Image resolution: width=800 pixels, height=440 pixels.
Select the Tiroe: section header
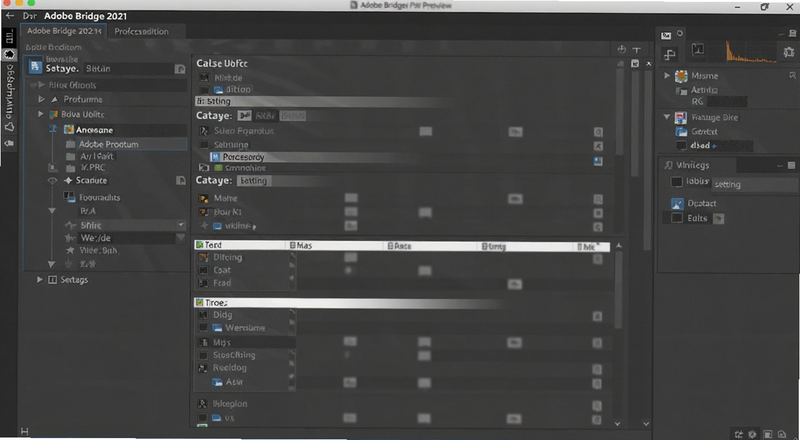tap(347, 303)
